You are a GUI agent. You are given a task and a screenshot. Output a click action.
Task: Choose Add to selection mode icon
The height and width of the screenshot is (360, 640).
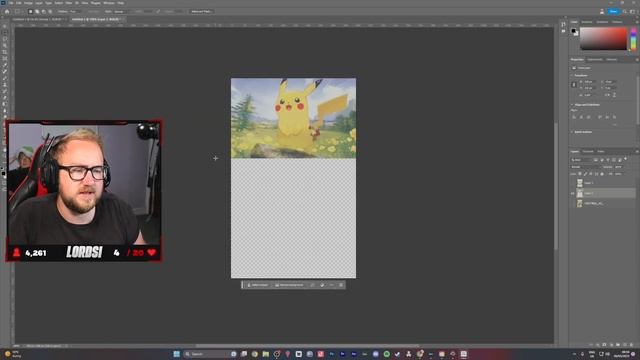point(37,11)
